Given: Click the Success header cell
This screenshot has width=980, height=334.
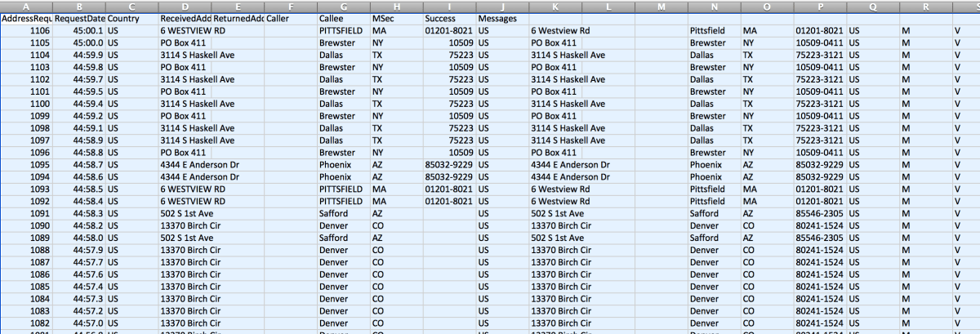Looking at the screenshot, I should pyautogui.click(x=448, y=18).
